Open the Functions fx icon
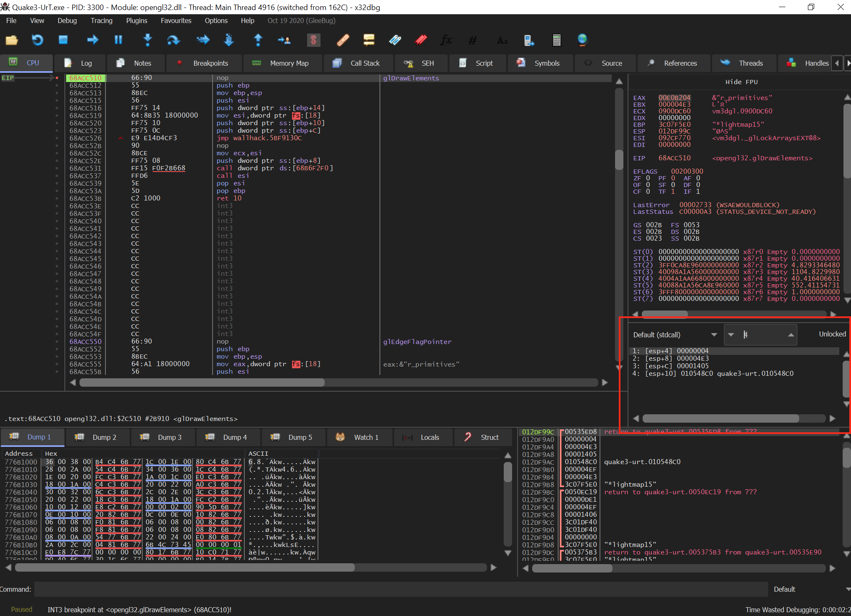The width and height of the screenshot is (851, 616). tap(446, 40)
